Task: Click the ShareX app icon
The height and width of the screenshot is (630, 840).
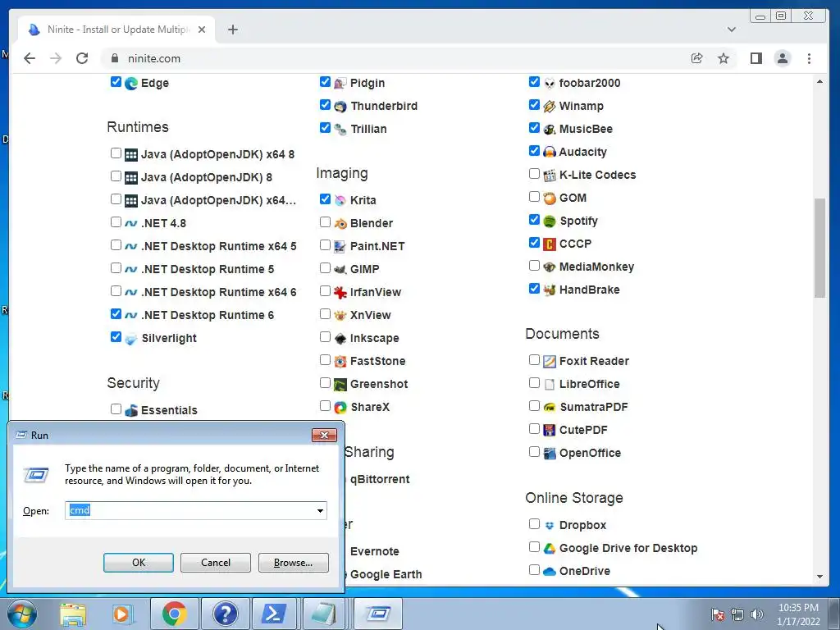Action: [340, 408]
